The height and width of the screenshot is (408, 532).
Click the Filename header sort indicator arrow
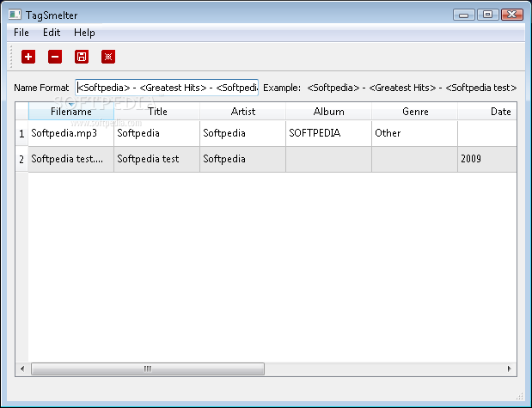(x=71, y=104)
